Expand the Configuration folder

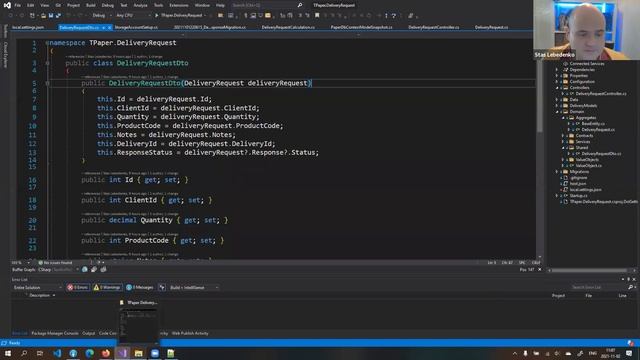pyautogui.click(x=557, y=82)
